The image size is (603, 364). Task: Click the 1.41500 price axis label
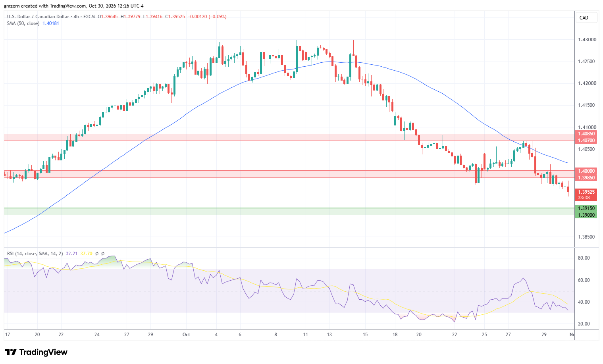tap(587, 105)
